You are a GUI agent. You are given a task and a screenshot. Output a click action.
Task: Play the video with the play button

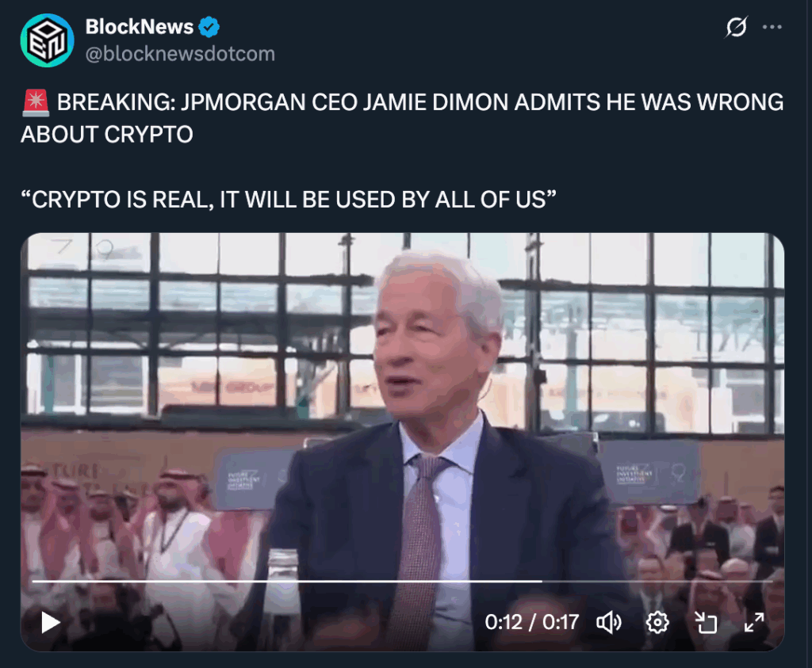[x=50, y=622]
